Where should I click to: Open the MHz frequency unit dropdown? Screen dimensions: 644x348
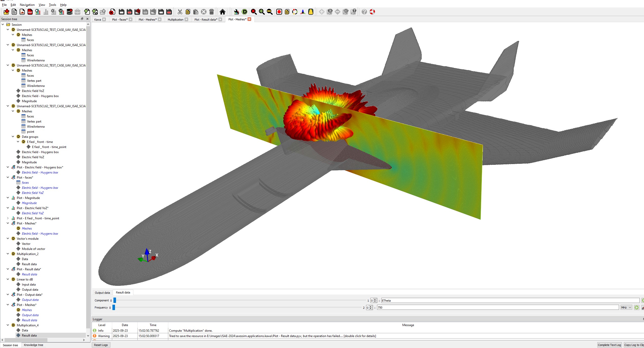[x=626, y=307]
